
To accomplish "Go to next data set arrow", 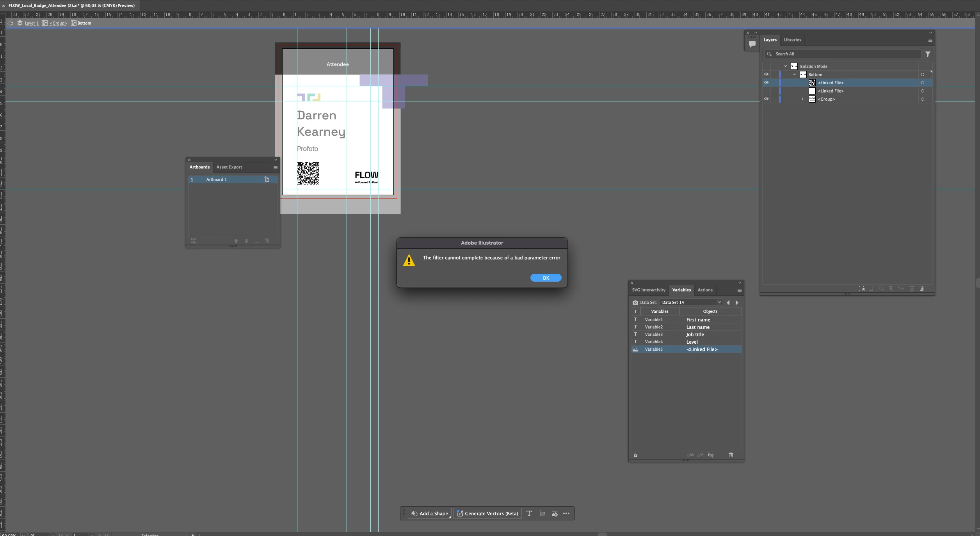I will [x=737, y=303].
